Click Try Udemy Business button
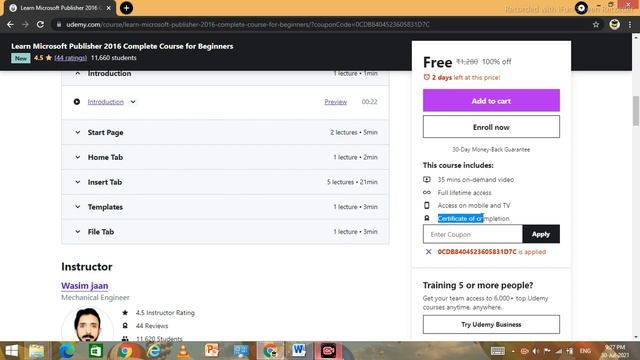This screenshot has height=360, width=640. coord(491,324)
